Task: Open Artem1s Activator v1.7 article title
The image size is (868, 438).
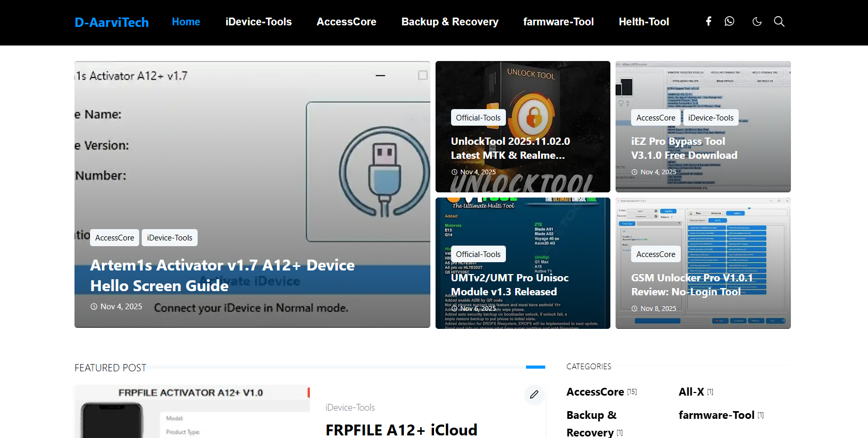Action: (222, 275)
